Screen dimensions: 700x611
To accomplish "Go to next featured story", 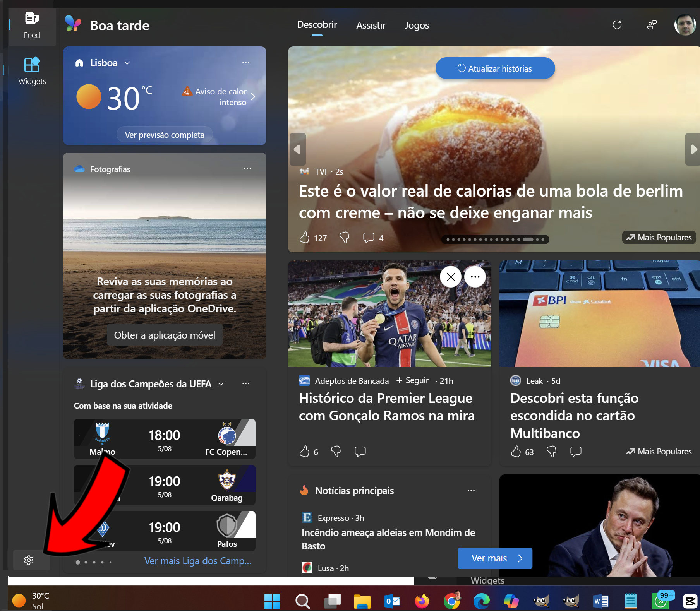I will (x=693, y=149).
